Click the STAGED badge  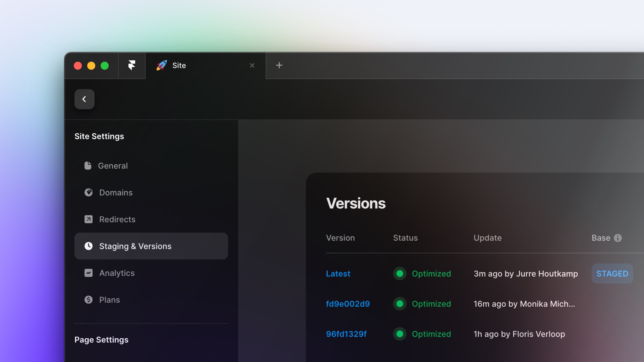(x=612, y=274)
